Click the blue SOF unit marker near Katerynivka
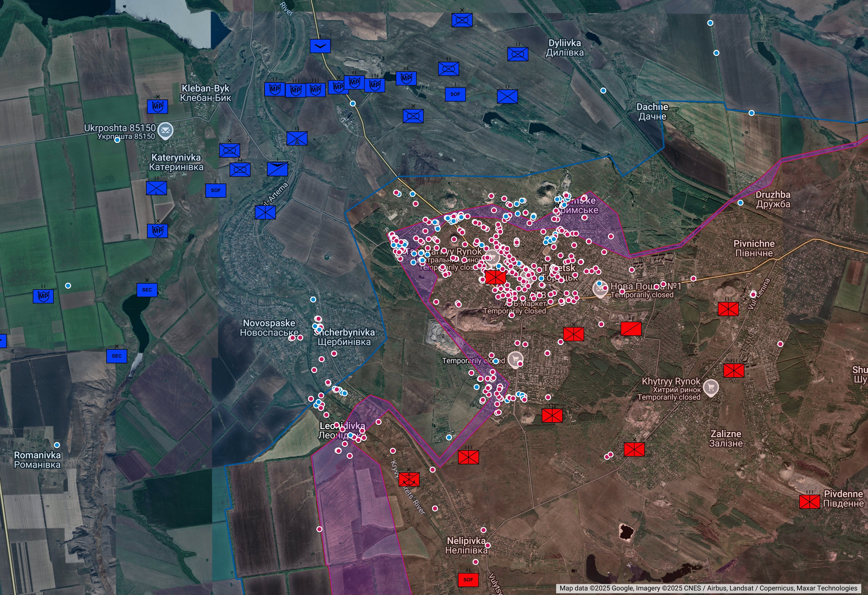The width and height of the screenshot is (868, 595). [x=216, y=190]
